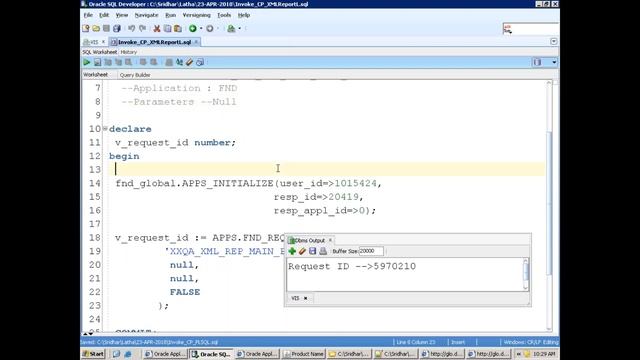Open the connection selector dropdown at right
The width and height of the screenshot is (640, 360).
(554, 62)
